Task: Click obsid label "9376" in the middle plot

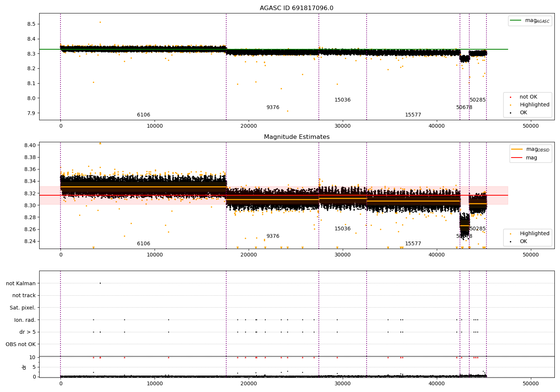Action: (273, 236)
